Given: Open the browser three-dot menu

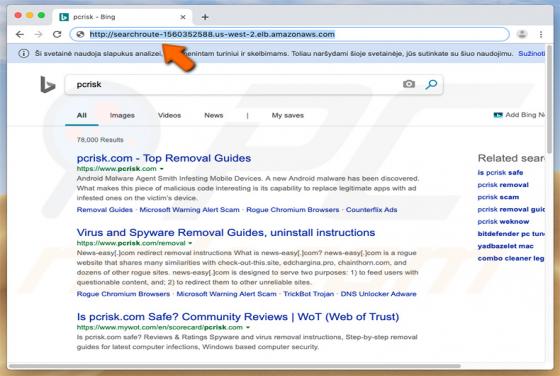Looking at the screenshot, I should tap(541, 34).
